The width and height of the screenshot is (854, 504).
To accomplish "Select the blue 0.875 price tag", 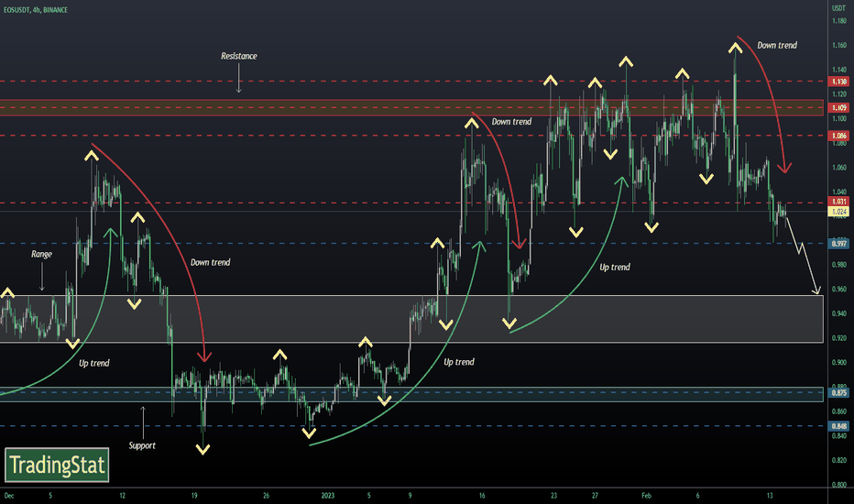I will pos(839,392).
